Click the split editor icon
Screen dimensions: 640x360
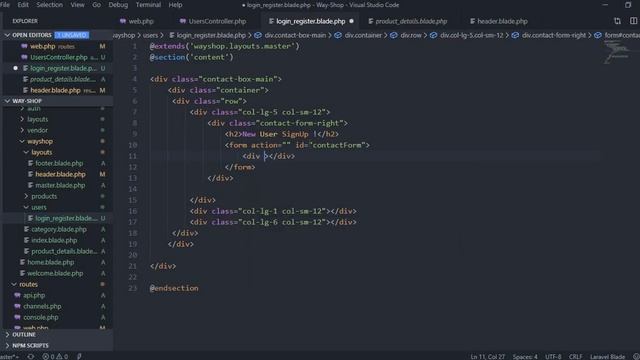pyautogui.click(x=633, y=21)
